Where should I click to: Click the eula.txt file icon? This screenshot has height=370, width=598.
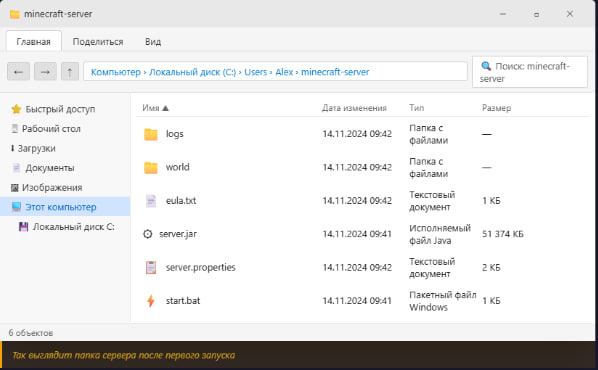coord(151,201)
